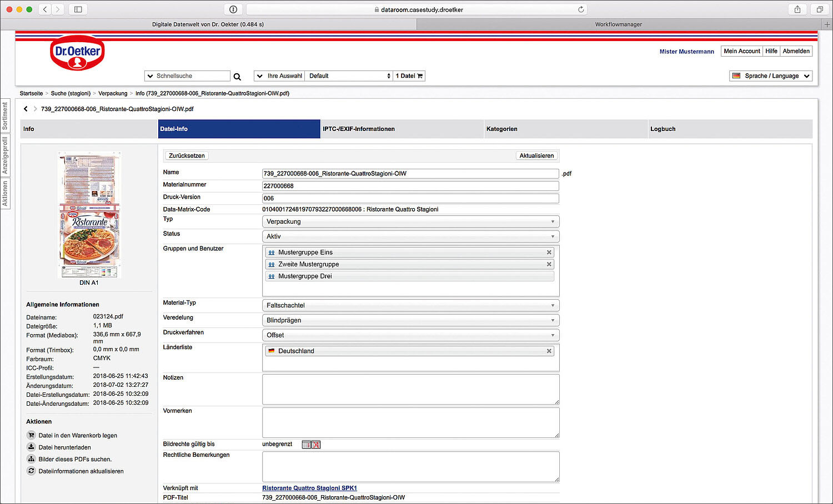Go to Verpackung breadcrumb
The width and height of the screenshot is (833, 504).
[x=113, y=93]
